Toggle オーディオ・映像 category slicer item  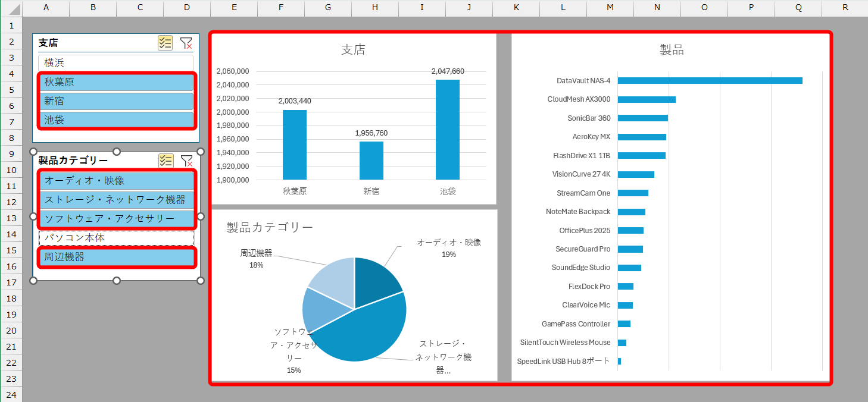coord(117,181)
